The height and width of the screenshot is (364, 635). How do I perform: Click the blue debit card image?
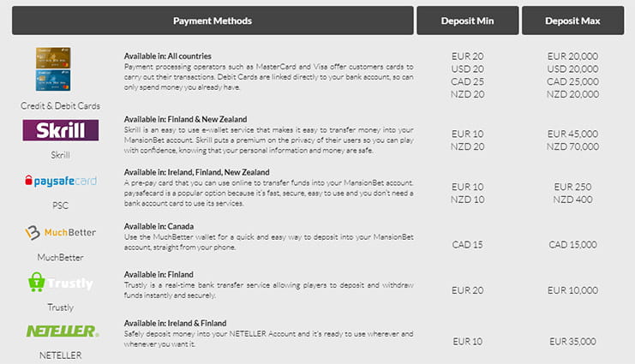[x=53, y=81]
